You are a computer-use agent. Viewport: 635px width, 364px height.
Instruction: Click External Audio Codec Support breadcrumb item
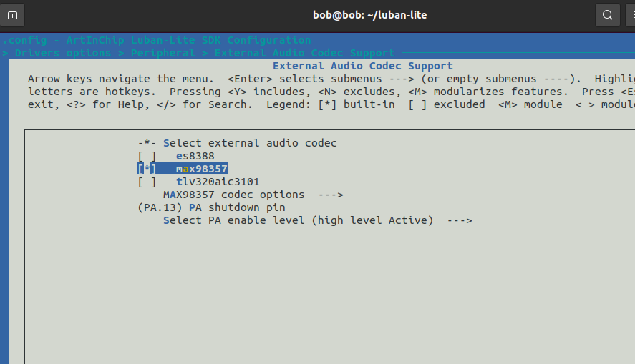click(304, 53)
